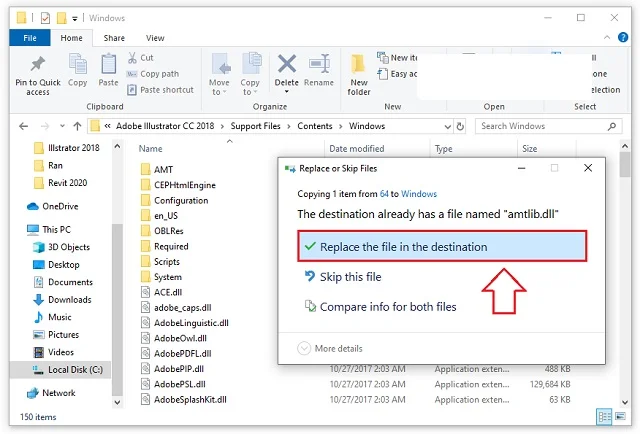The width and height of the screenshot is (640, 434).
Task: Expand breadcrumb arrow after Support Files
Action: 289,126
